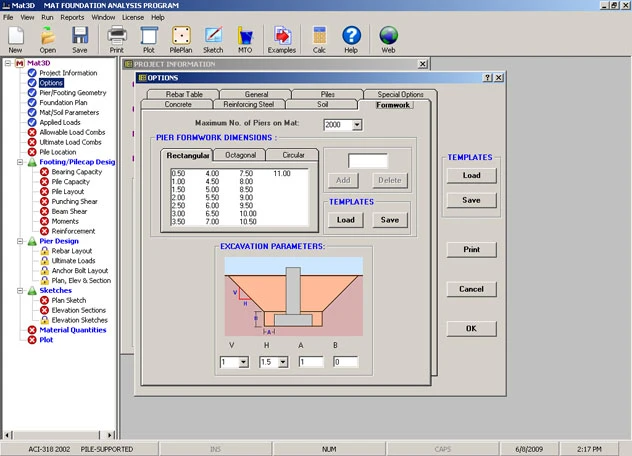Open Pile Location tree item
The width and height of the screenshot is (632, 456).
pos(58,152)
